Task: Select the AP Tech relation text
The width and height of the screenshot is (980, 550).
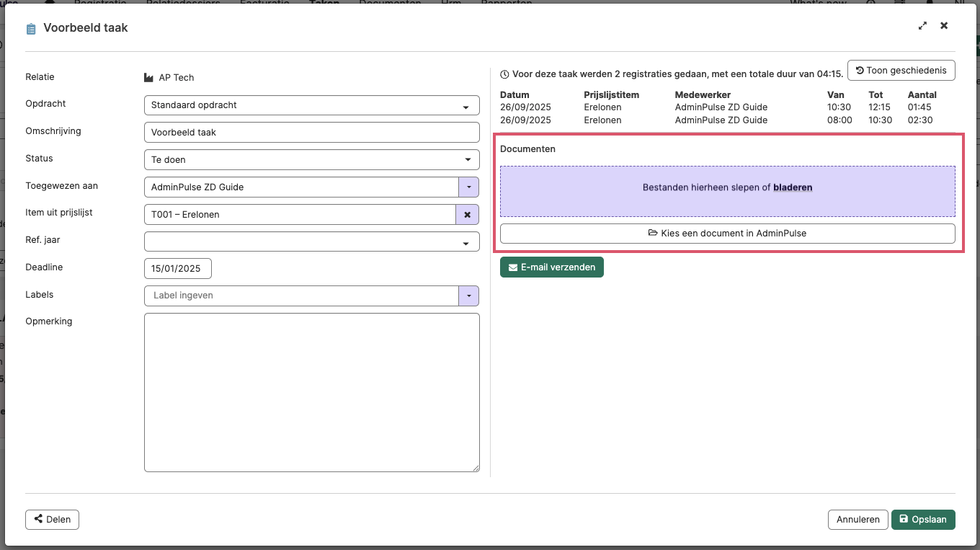Action: (x=176, y=78)
